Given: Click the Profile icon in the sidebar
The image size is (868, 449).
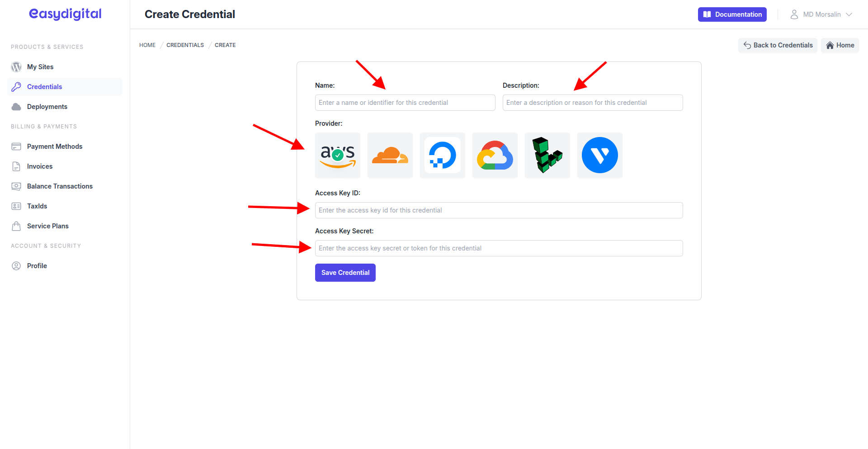Looking at the screenshot, I should point(16,265).
